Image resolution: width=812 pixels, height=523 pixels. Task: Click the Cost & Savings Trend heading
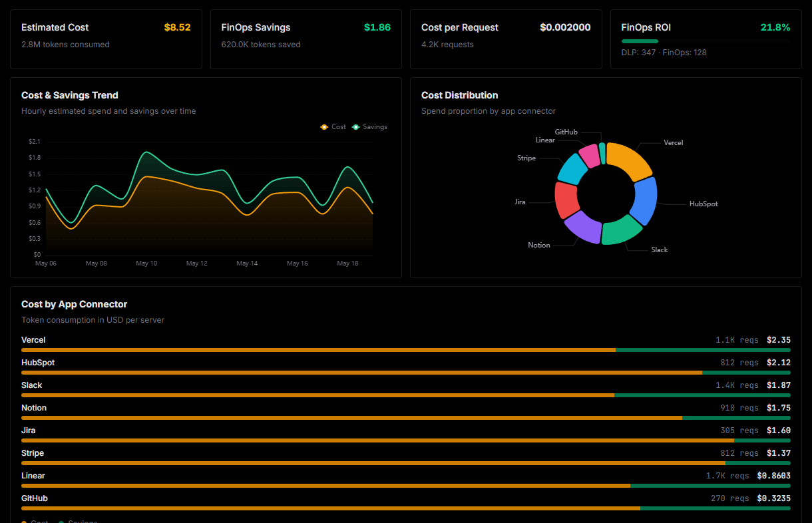tap(70, 95)
